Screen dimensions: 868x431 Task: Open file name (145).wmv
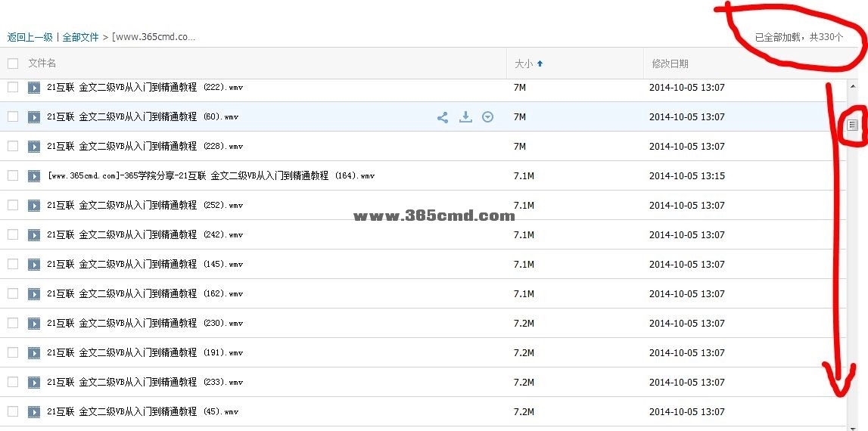click(x=145, y=265)
